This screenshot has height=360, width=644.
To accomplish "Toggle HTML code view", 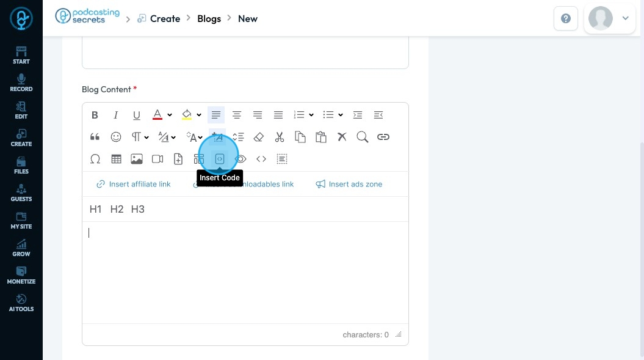I will click(261, 160).
